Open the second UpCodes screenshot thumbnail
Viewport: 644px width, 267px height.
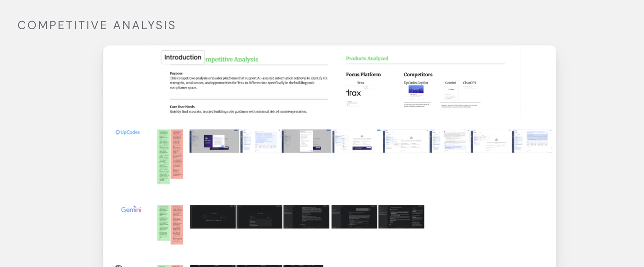260,141
